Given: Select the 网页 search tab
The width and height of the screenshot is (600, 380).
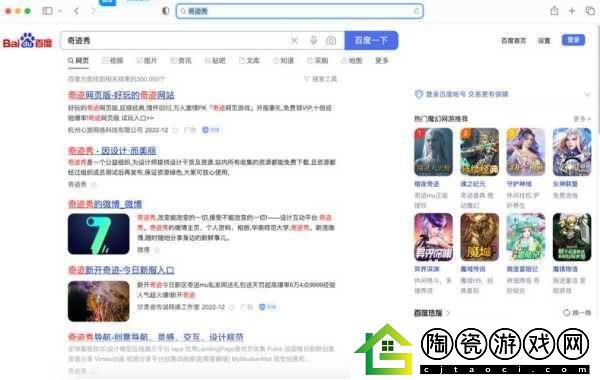Looking at the screenshot, I should click(78, 60).
